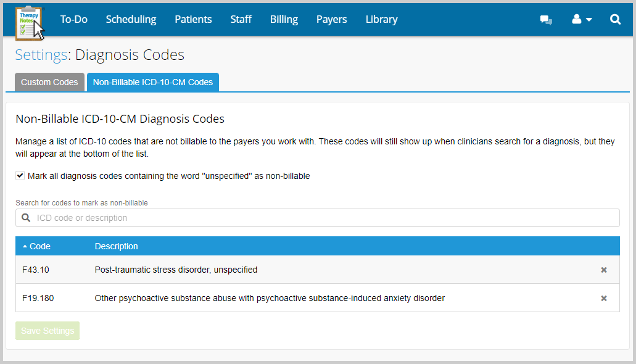Image resolution: width=636 pixels, height=364 pixels.
Task: Click the TherapyNotes logo icon
Action: [x=29, y=22]
